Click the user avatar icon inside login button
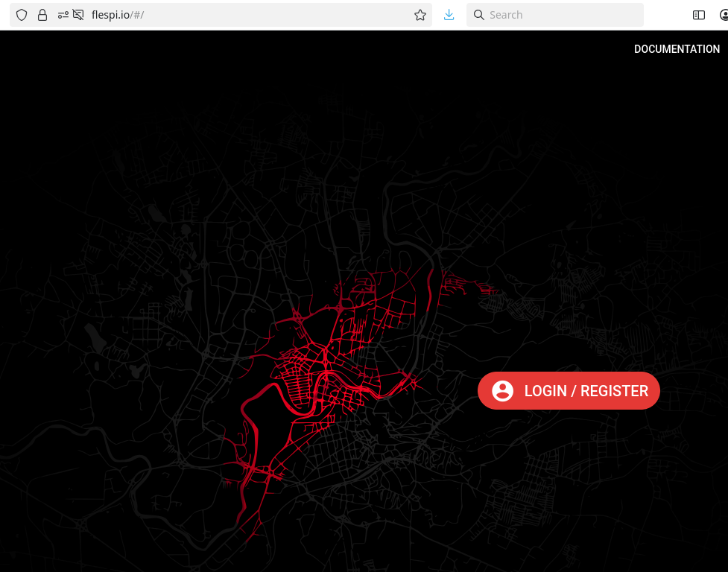The width and height of the screenshot is (728, 572). (502, 390)
